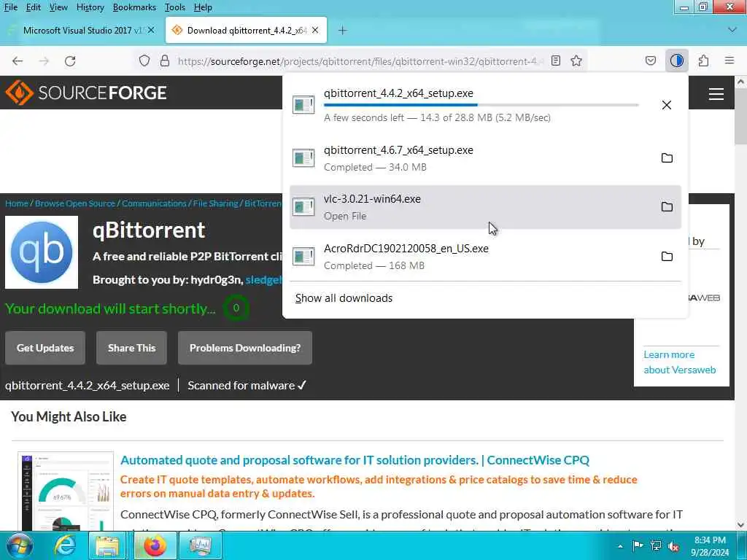747x560 pixels.
Task: Click the muted volume tray icon
Action: 673,545
